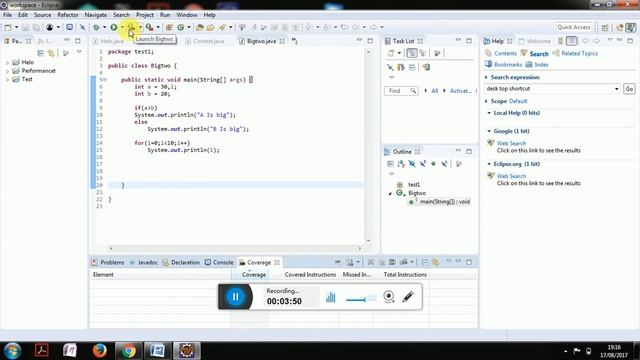
Task: Click the Link with Selection icon in Coverage view
Action: pyautogui.click(x=435, y=262)
